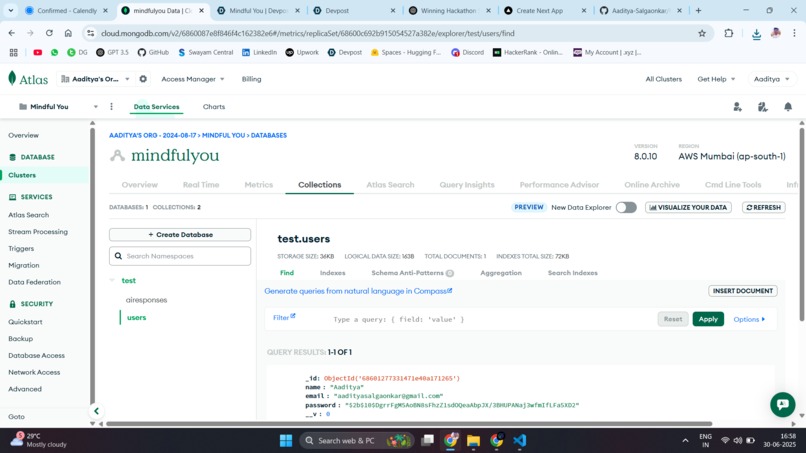Click Visualize Your Data button

click(688, 207)
